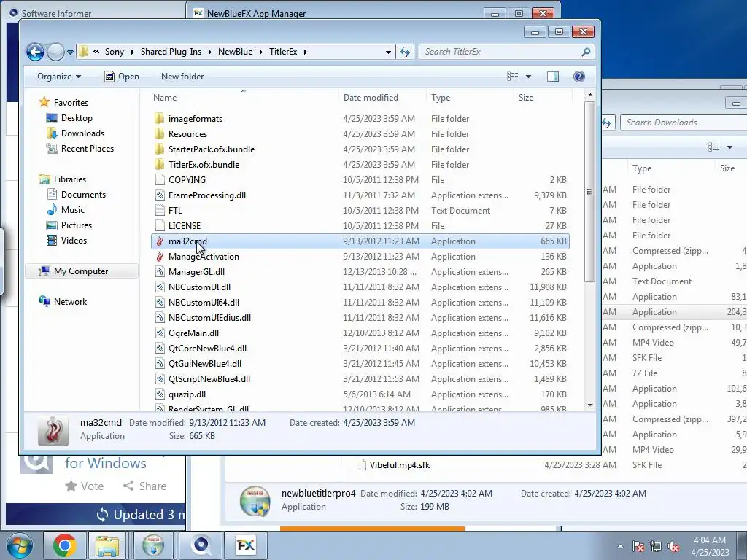This screenshot has height=560, width=747.
Task: Click the file list scroll-down arrow
Action: tap(589, 405)
